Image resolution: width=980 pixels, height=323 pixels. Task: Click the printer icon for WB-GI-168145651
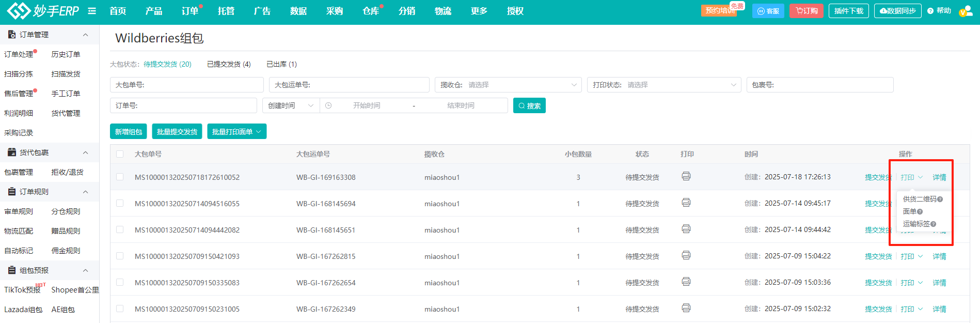pyautogui.click(x=686, y=229)
